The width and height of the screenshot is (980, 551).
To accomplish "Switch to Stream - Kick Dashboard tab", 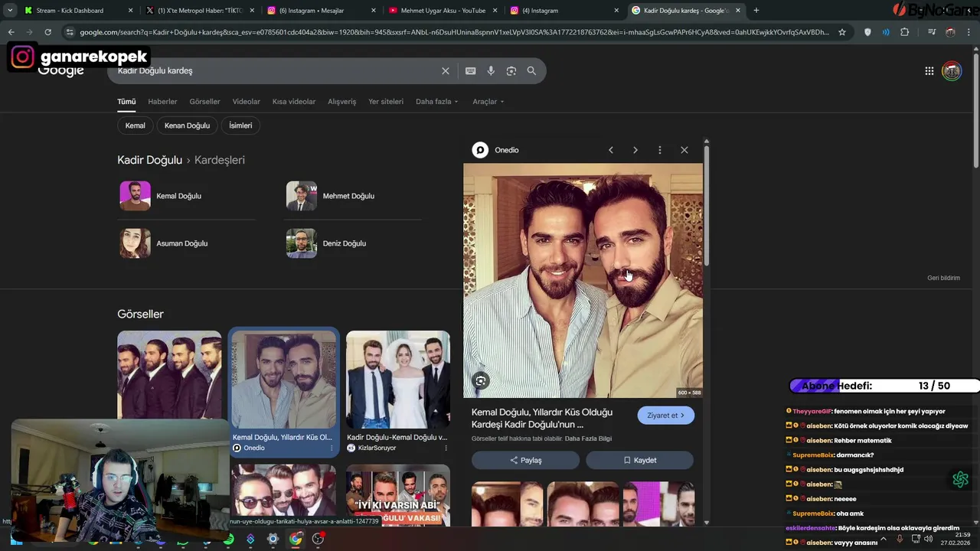I will point(79,10).
